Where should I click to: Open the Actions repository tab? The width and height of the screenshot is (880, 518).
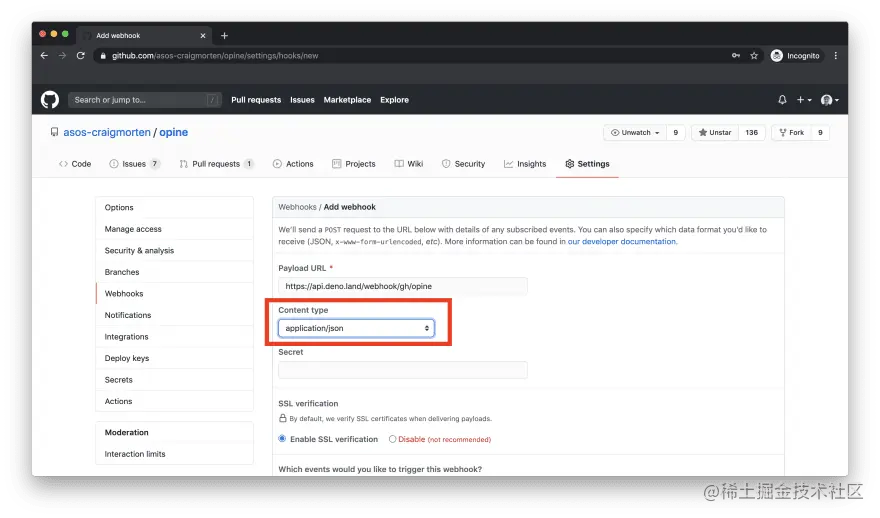coord(293,164)
